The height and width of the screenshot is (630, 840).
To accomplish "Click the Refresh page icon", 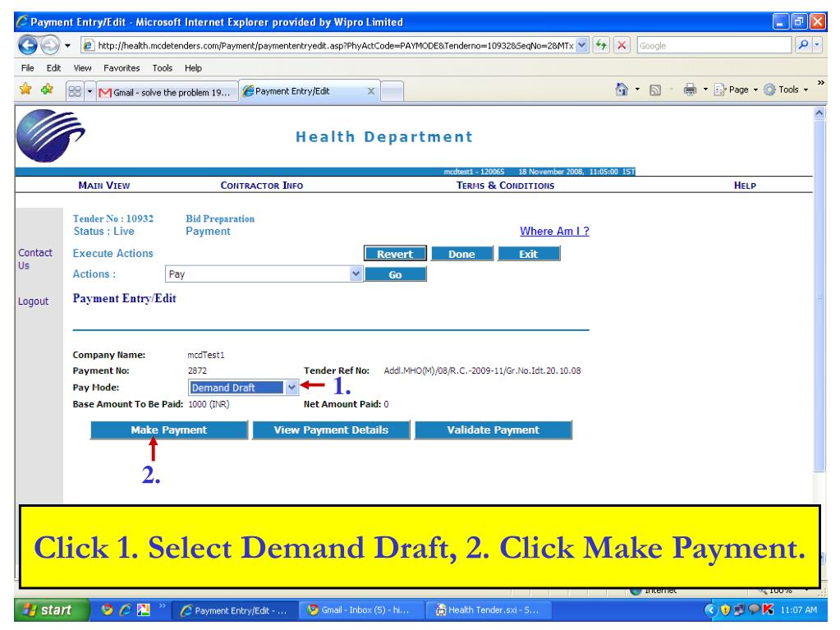I will [x=601, y=45].
